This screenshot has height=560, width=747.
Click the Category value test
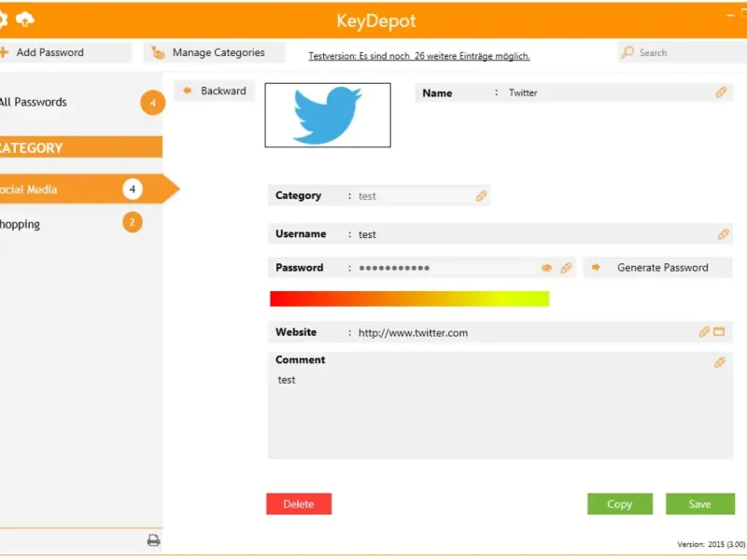tap(367, 196)
